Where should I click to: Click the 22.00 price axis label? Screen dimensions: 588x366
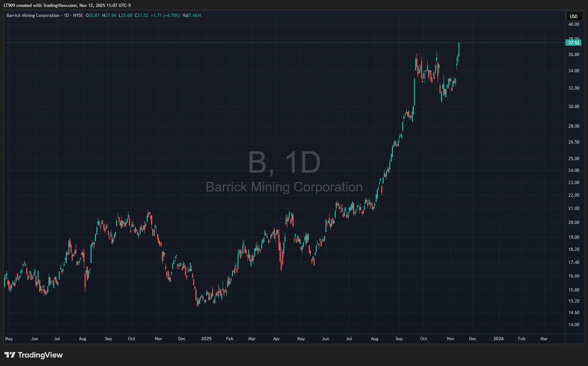(x=574, y=195)
